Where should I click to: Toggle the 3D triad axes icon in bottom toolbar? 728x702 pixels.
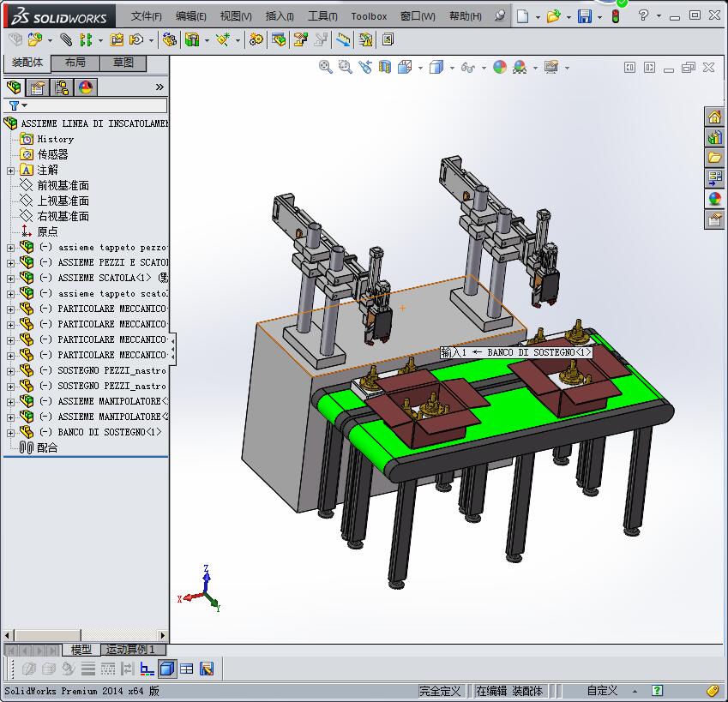[147, 669]
